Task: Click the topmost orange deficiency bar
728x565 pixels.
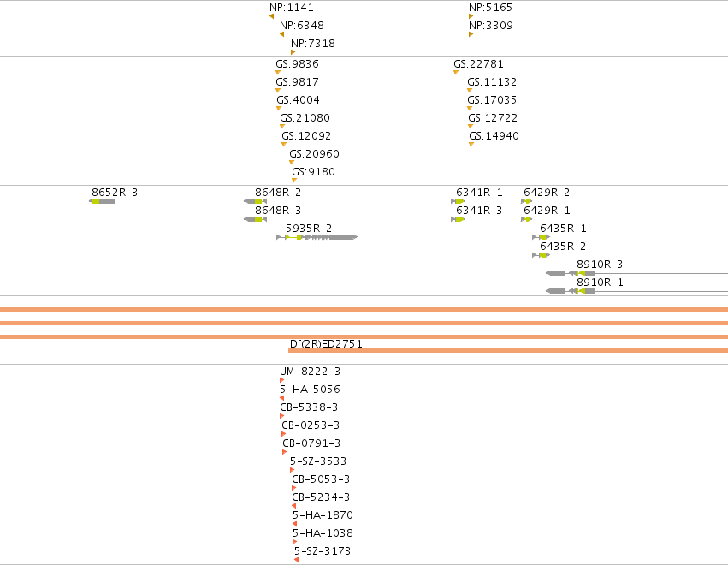Action: click(x=364, y=309)
